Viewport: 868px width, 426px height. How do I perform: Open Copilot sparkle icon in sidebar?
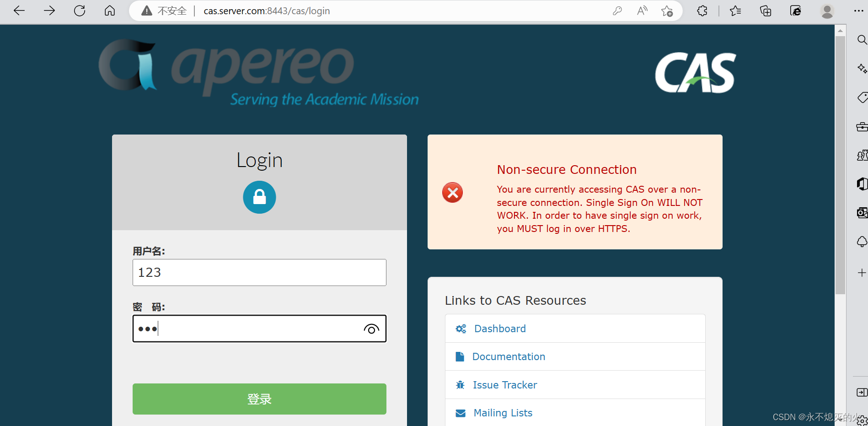(862, 69)
